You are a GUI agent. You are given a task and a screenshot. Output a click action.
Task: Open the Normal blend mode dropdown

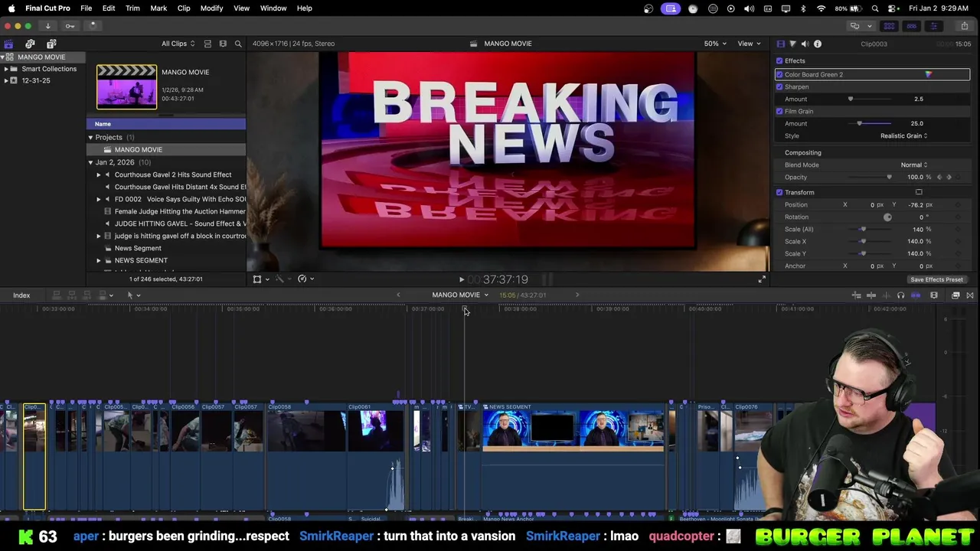tap(913, 165)
